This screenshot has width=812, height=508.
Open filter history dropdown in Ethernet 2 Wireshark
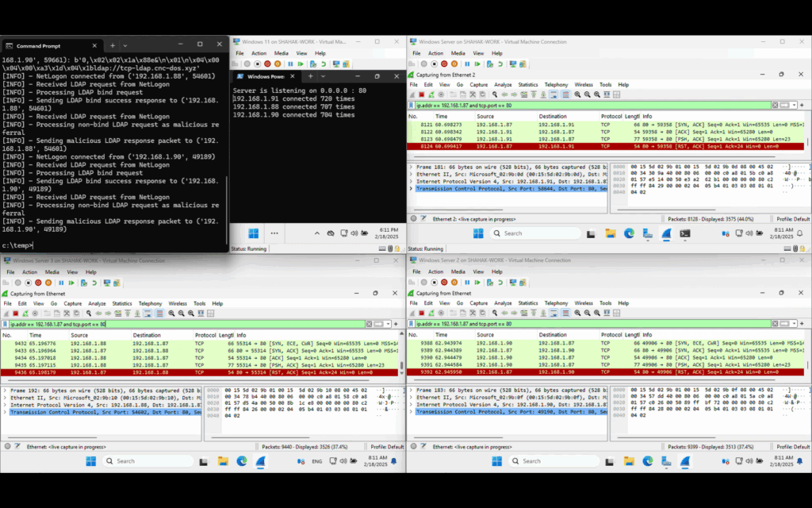coord(793,105)
